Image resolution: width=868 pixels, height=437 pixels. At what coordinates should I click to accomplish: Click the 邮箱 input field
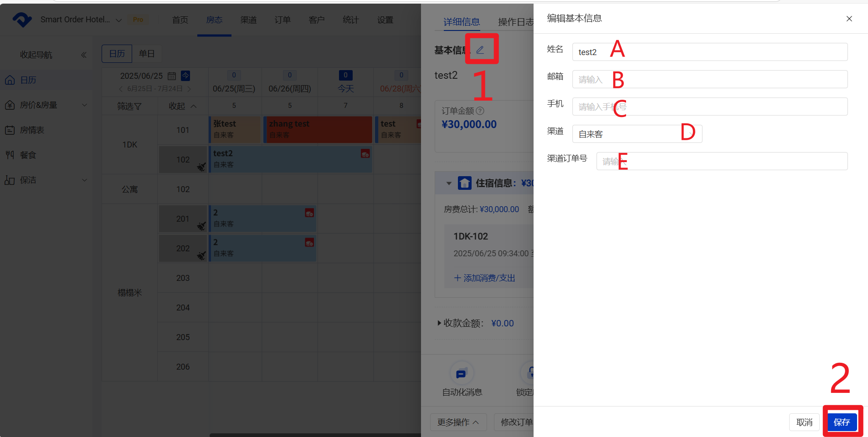(x=710, y=79)
